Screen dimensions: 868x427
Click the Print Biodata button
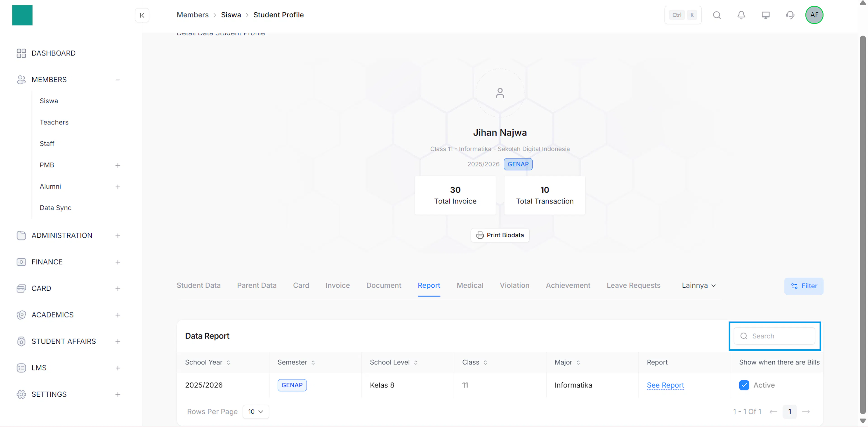tap(500, 235)
